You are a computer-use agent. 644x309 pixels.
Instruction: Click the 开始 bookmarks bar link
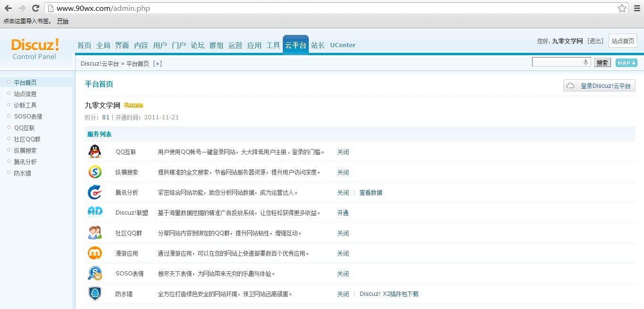pos(63,21)
